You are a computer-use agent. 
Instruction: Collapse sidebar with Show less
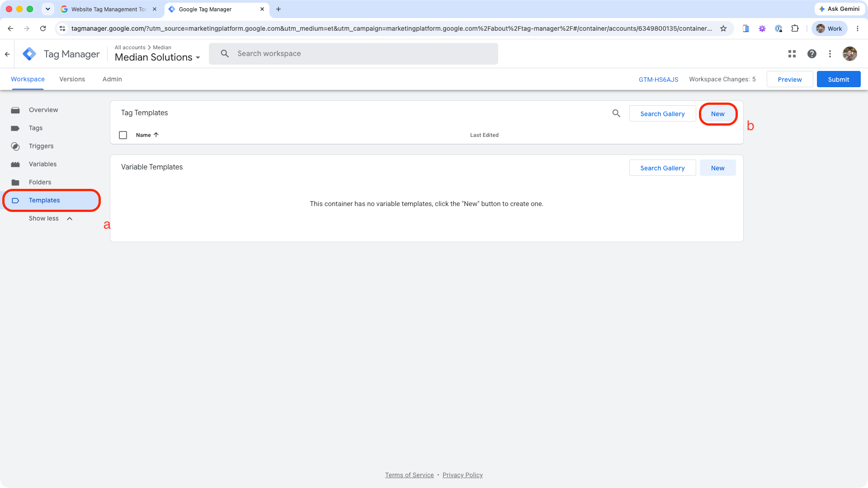click(51, 218)
